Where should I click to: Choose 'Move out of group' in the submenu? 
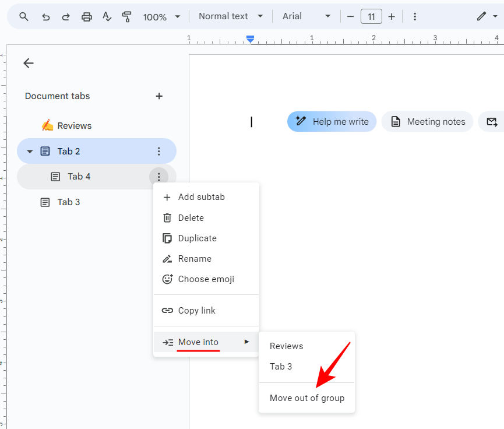pyautogui.click(x=306, y=397)
